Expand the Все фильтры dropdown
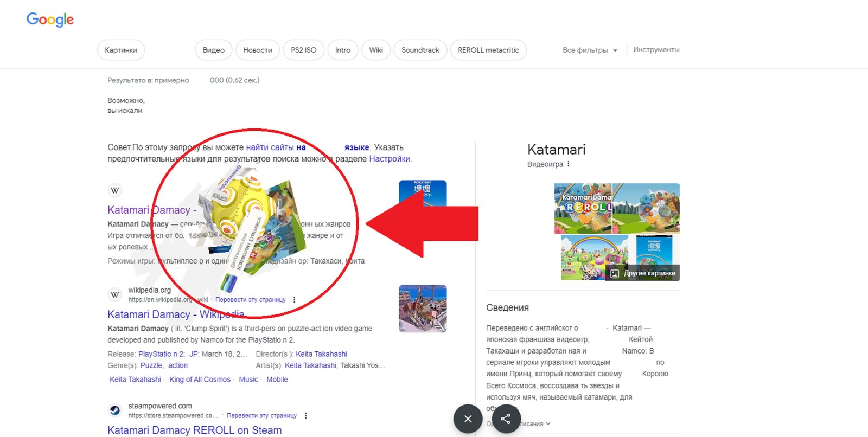 (x=590, y=50)
